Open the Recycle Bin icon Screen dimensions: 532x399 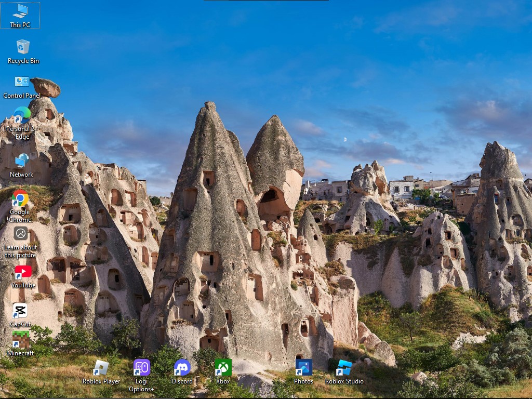(23, 47)
